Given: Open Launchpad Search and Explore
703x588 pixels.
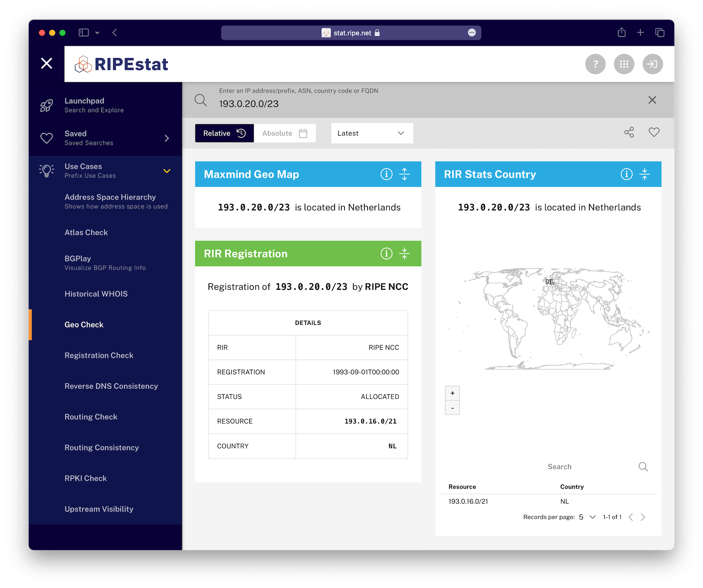Looking at the screenshot, I should (x=94, y=105).
